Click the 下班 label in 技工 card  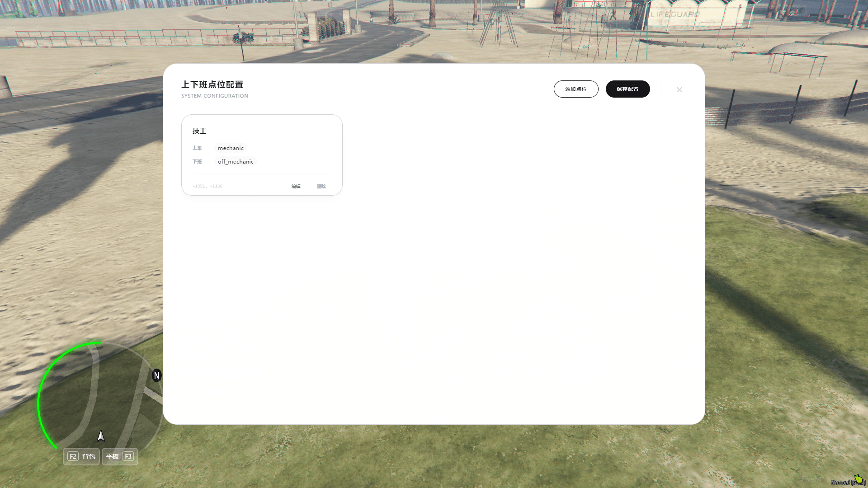tap(197, 162)
